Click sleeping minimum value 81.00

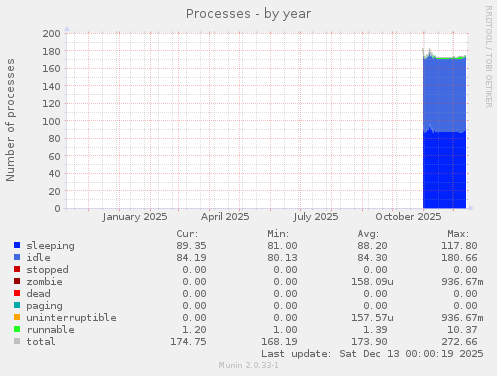click(x=282, y=246)
